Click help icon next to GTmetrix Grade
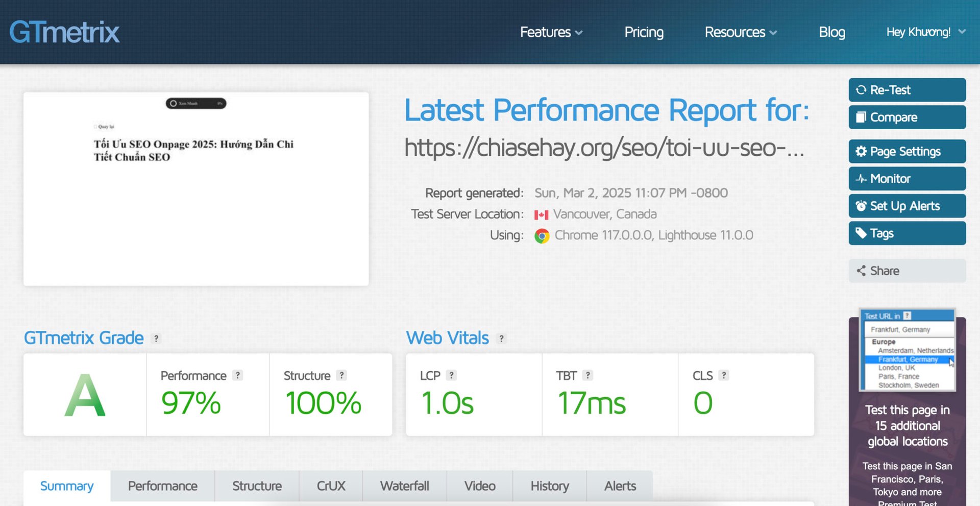The height and width of the screenshot is (506, 980). [x=156, y=339]
